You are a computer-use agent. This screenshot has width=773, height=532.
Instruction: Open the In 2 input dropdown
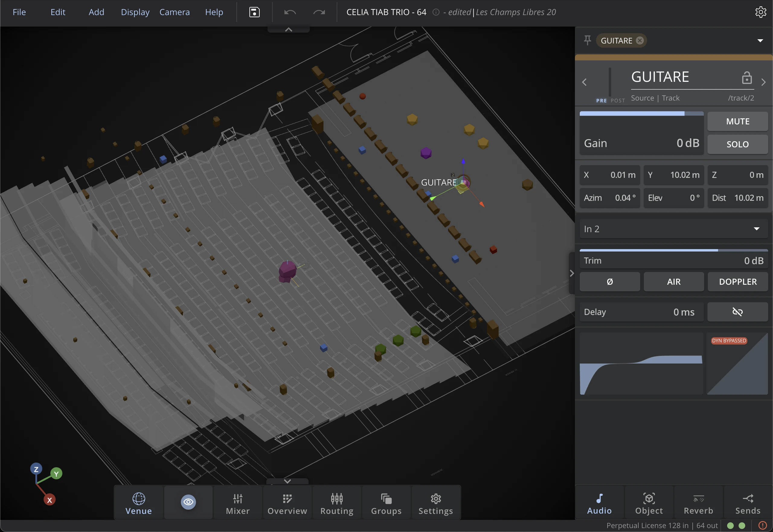click(674, 229)
